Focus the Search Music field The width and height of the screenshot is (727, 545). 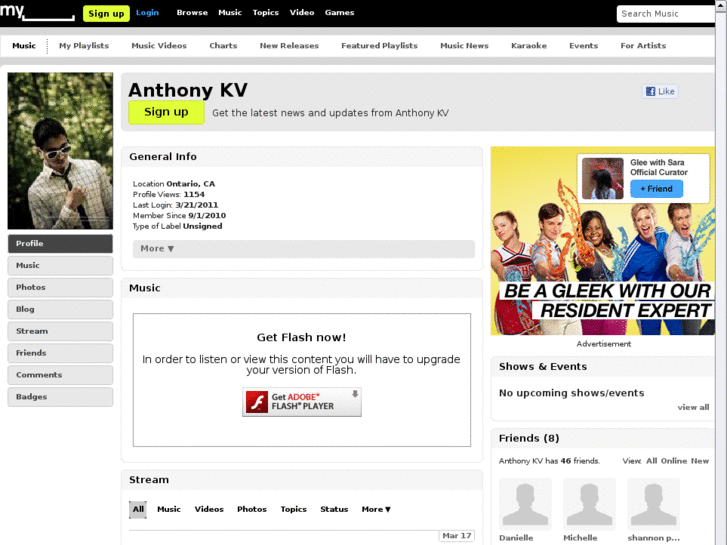pos(665,14)
